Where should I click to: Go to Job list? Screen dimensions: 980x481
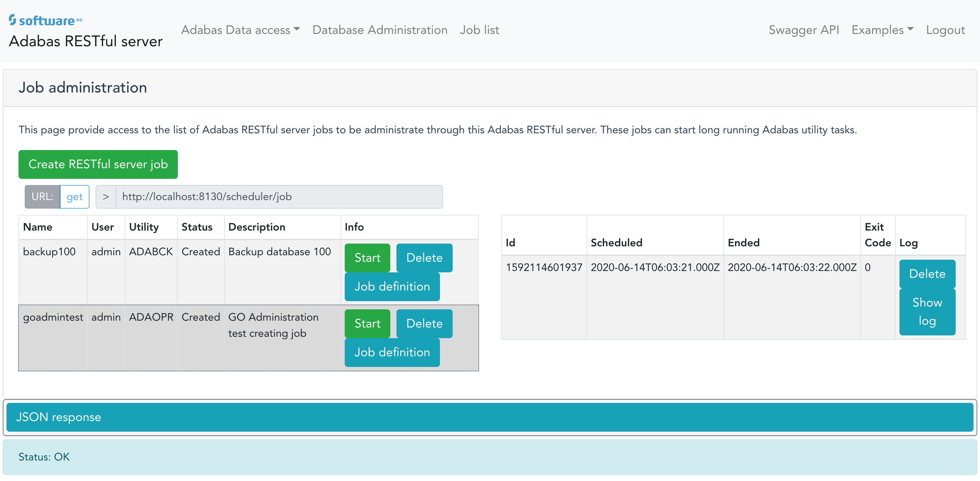coord(479,30)
